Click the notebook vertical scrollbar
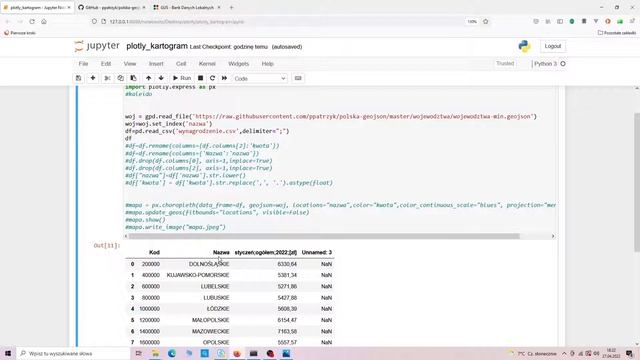This screenshot has height=360, width=640. 637,182
